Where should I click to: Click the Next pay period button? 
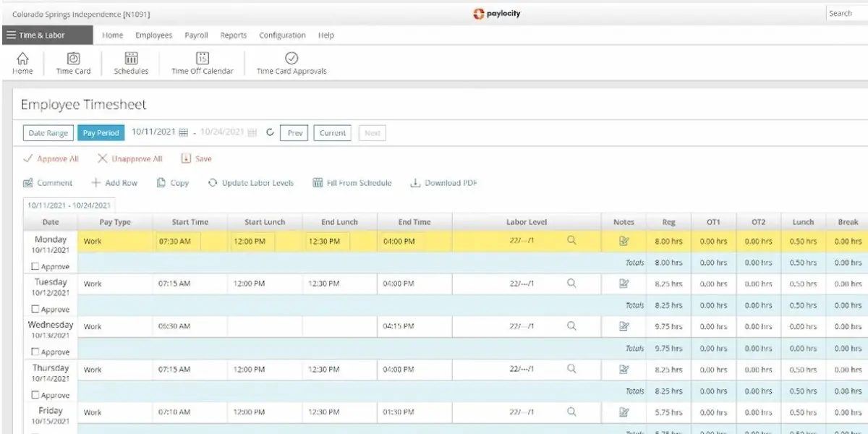(373, 133)
